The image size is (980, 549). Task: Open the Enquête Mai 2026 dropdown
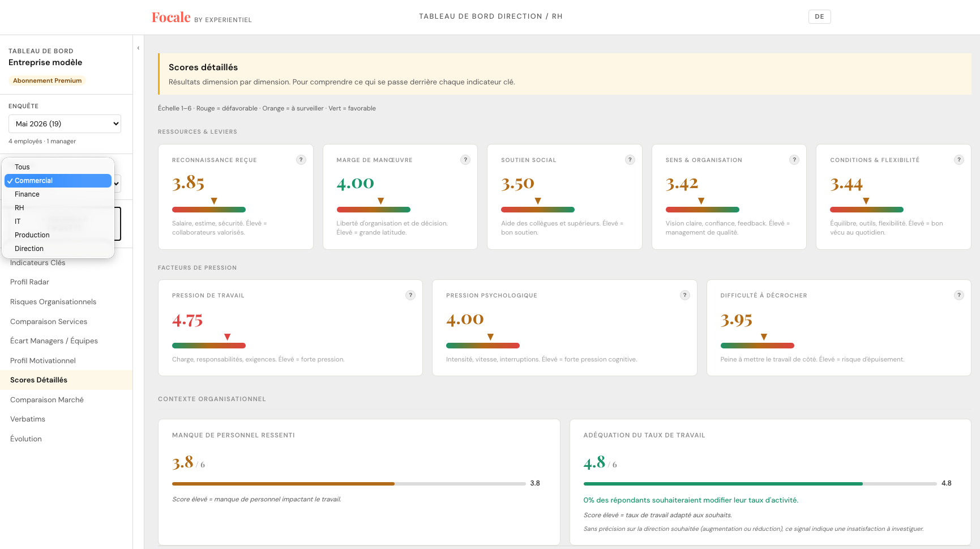coord(65,124)
